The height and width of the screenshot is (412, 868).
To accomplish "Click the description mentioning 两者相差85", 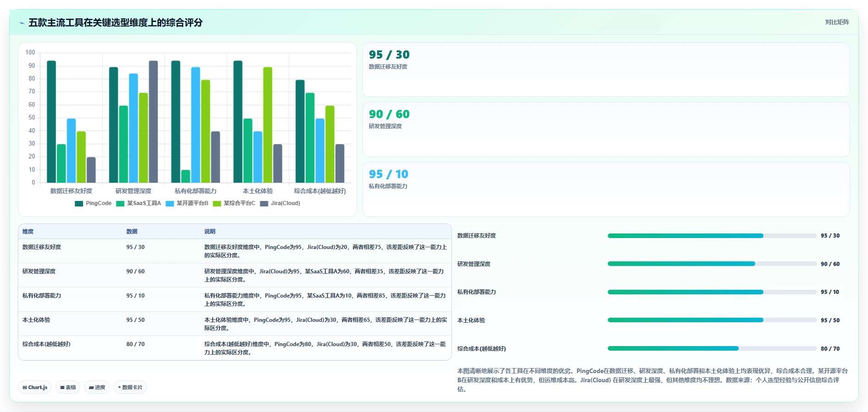I will pyautogui.click(x=325, y=300).
